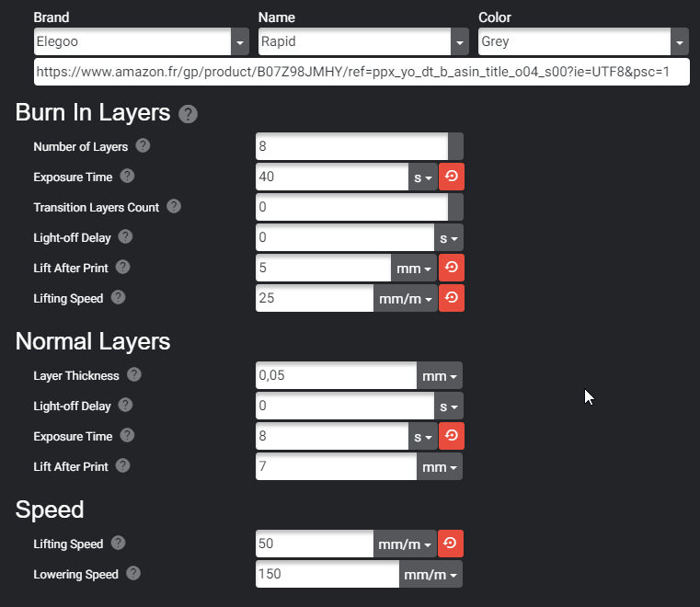Show help for Layer Thickness
The height and width of the screenshot is (607, 700).
coord(134,374)
